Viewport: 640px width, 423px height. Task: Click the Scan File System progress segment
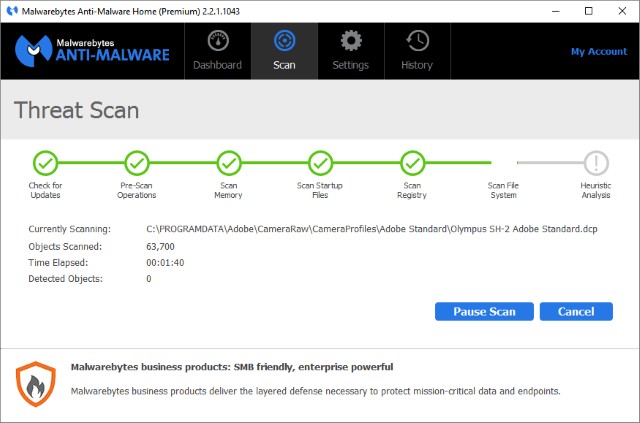[x=504, y=163]
